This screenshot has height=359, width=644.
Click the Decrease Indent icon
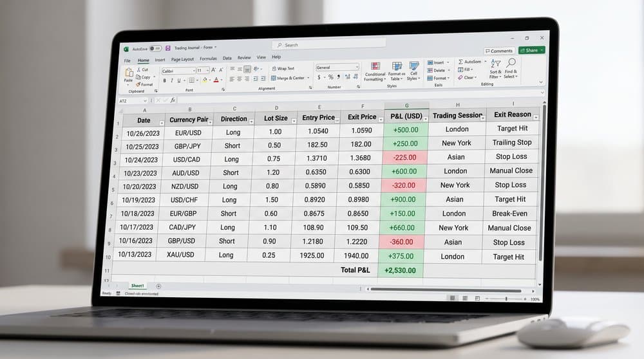click(256, 78)
